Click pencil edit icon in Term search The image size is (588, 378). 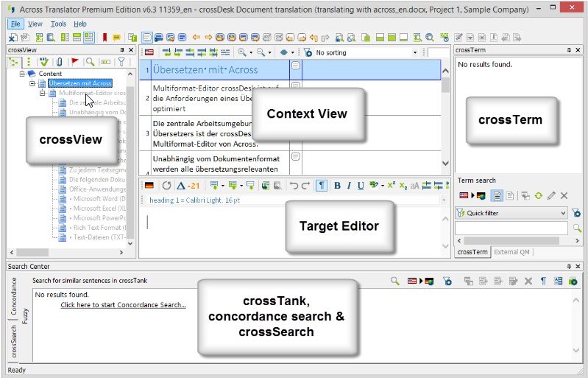551,195
